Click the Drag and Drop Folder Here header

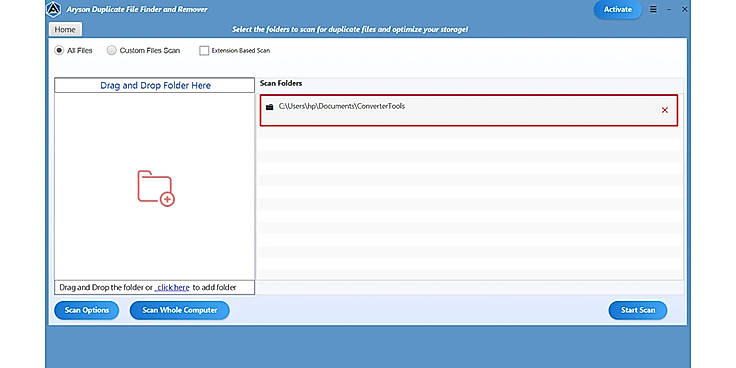coord(155,85)
